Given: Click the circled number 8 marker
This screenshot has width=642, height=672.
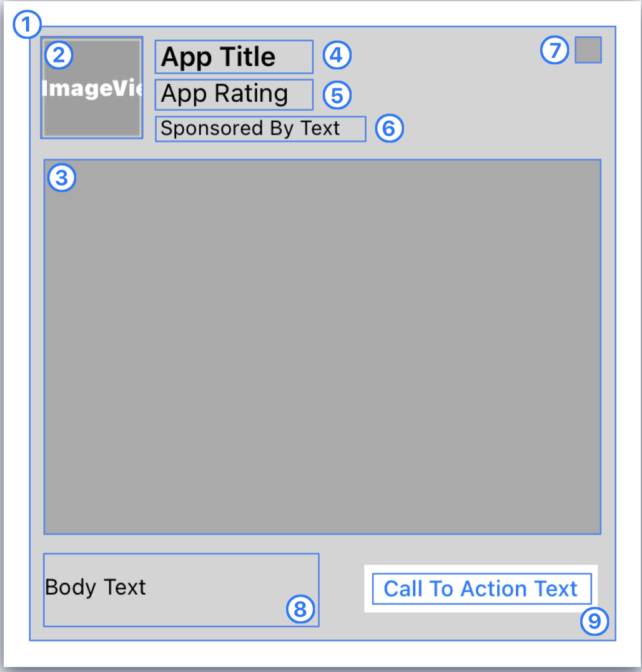Looking at the screenshot, I should click(300, 609).
